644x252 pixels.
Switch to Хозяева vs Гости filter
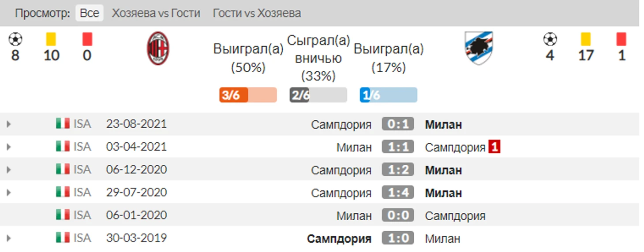click(x=156, y=13)
